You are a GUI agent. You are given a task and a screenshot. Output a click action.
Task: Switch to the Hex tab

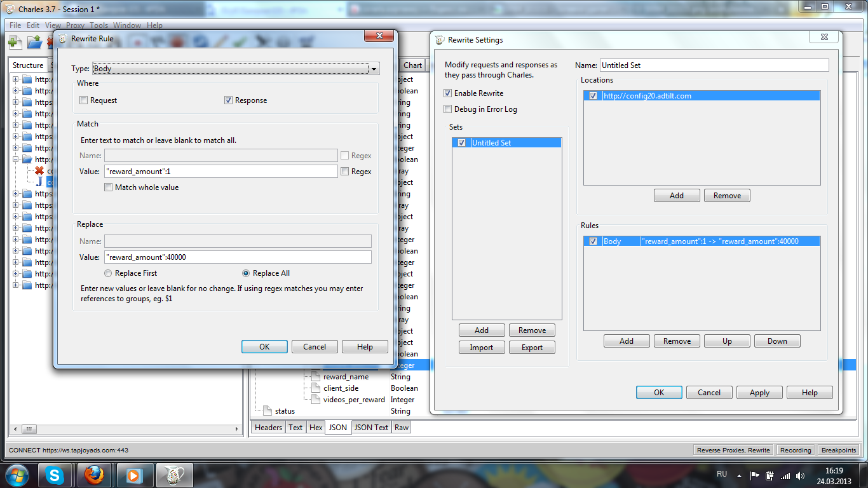[x=316, y=428]
